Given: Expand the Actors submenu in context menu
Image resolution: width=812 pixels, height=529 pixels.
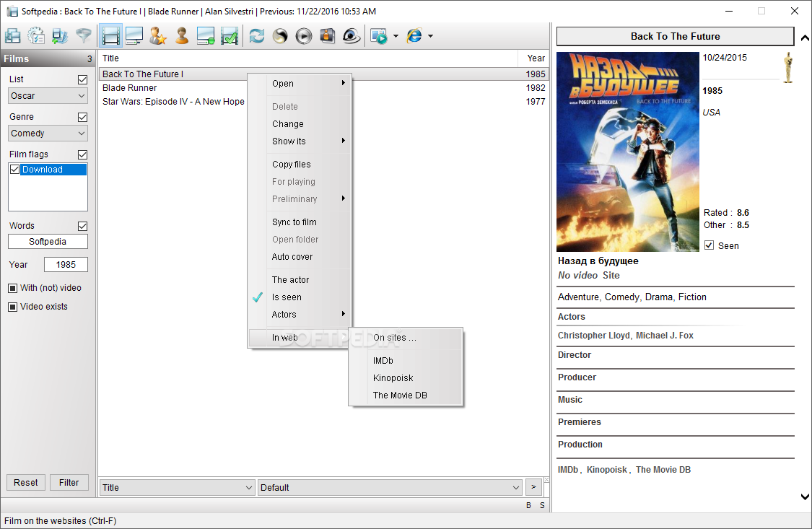Looking at the screenshot, I should tap(300, 314).
